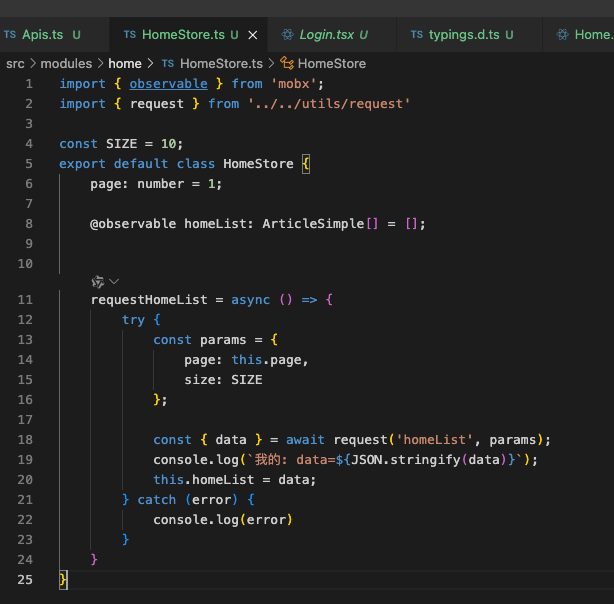The width and height of the screenshot is (614, 604).
Task: Click 'JSON.stringify' on line 19
Action: pyautogui.click(x=406, y=460)
